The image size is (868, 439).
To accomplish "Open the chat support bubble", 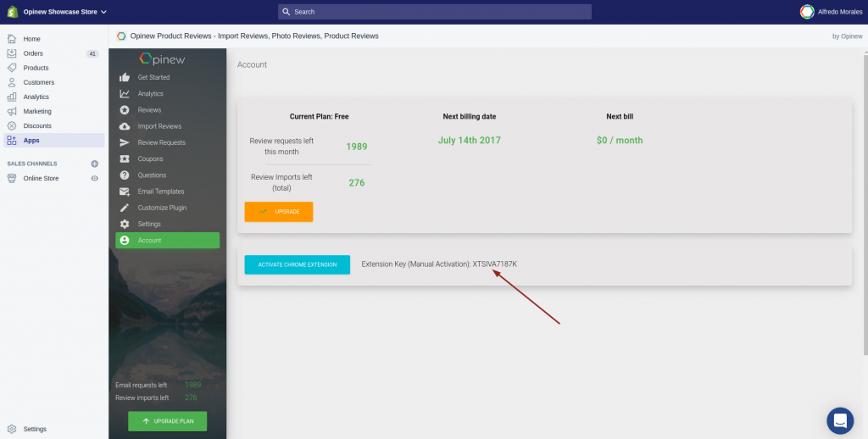I will pos(840,420).
